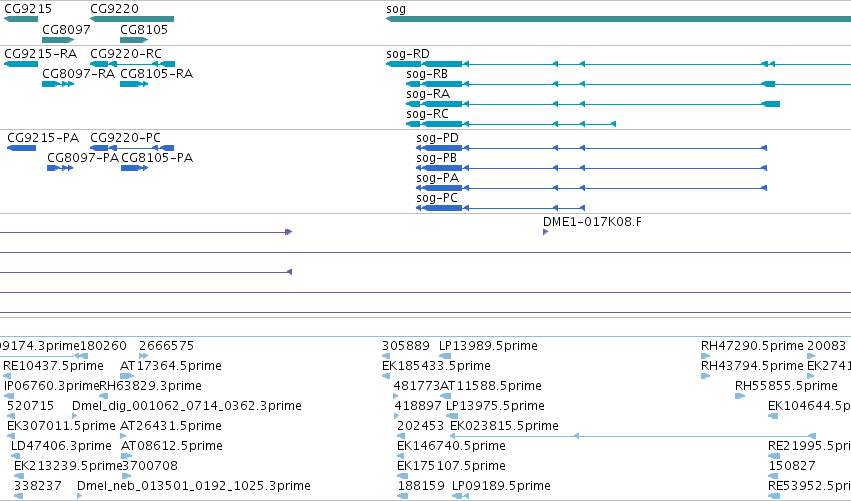Click EST EK213239.5prime
Viewport: 851px width, 501px height.
coord(68,466)
